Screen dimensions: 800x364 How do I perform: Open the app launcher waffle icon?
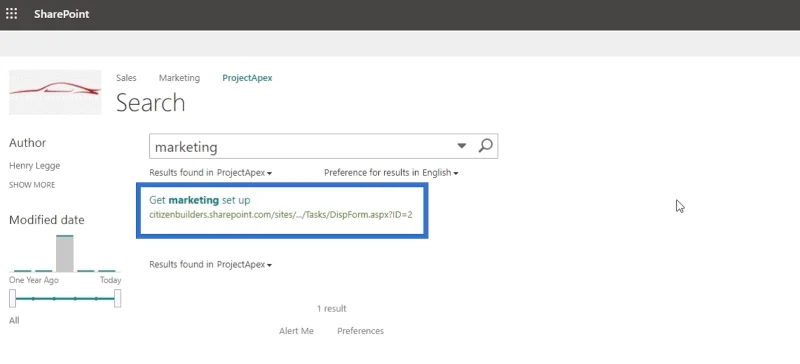[11, 14]
